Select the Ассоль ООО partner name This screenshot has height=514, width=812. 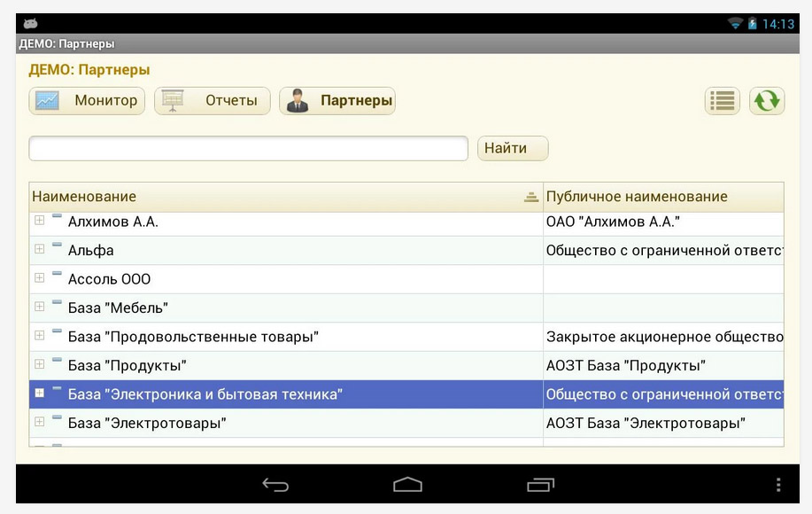[x=109, y=279]
